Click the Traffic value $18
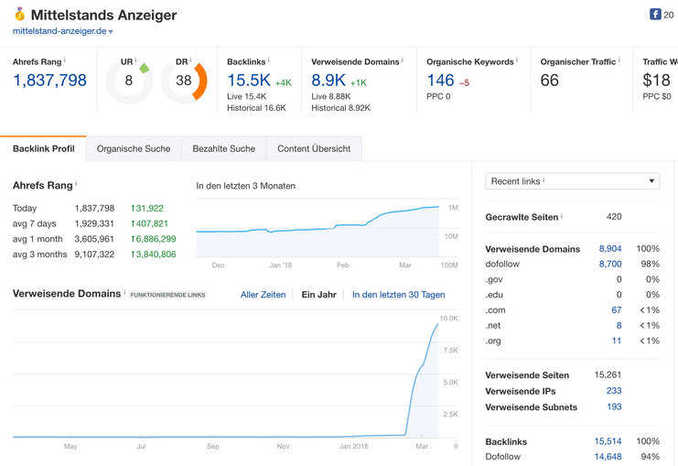Viewport: 678px width, 466px height. 656,80
